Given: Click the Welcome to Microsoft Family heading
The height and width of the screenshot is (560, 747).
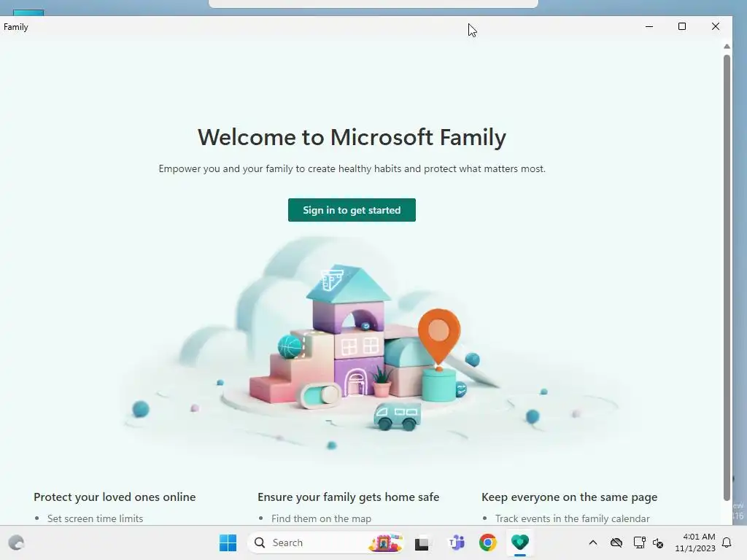Looking at the screenshot, I should (352, 137).
